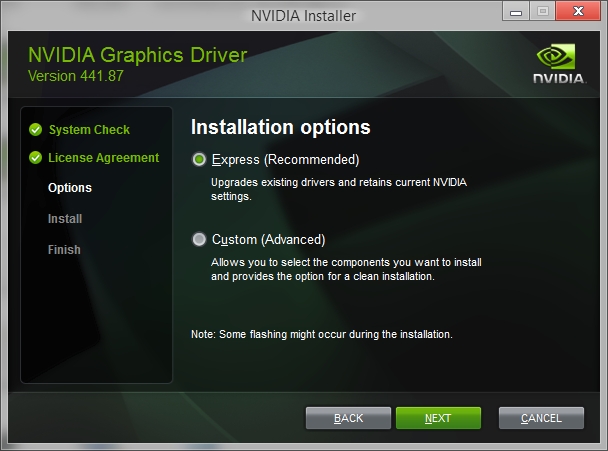Click the Version 441.87 text
The width and height of the screenshot is (608, 451).
(76, 76)
